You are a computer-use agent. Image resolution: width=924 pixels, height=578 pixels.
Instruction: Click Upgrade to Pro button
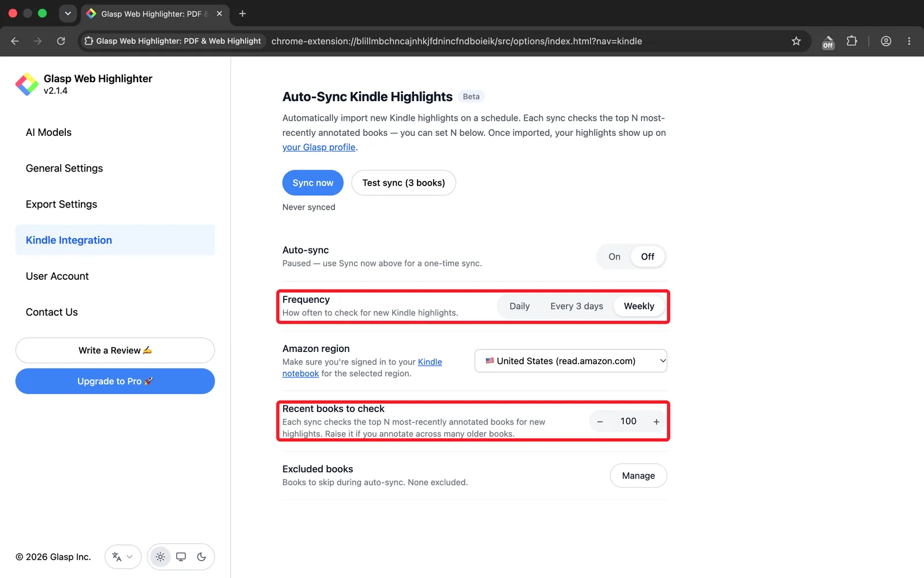[x=115, y=381]
